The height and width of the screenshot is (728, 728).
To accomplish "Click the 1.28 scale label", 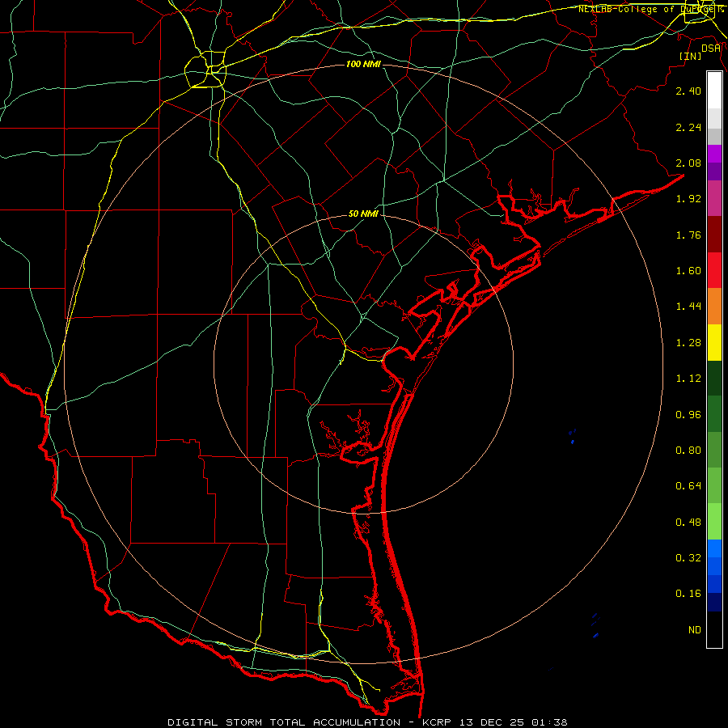I will (x=688, y=343).
